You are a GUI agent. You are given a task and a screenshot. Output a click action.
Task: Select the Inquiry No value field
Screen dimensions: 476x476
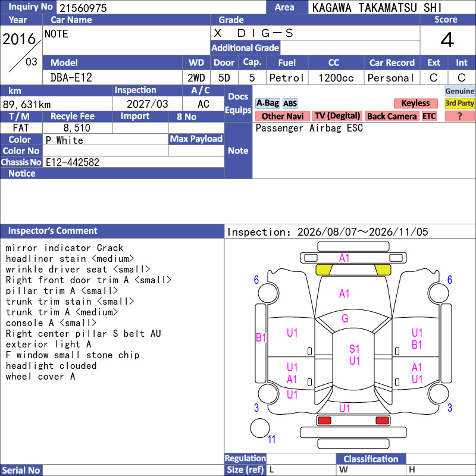[x=161, y=8]
